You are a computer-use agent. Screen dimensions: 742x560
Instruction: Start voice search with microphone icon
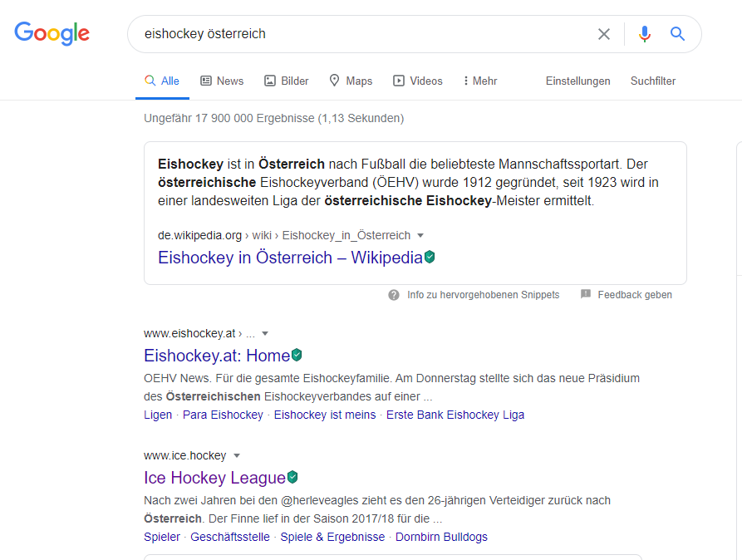(644, 34)
